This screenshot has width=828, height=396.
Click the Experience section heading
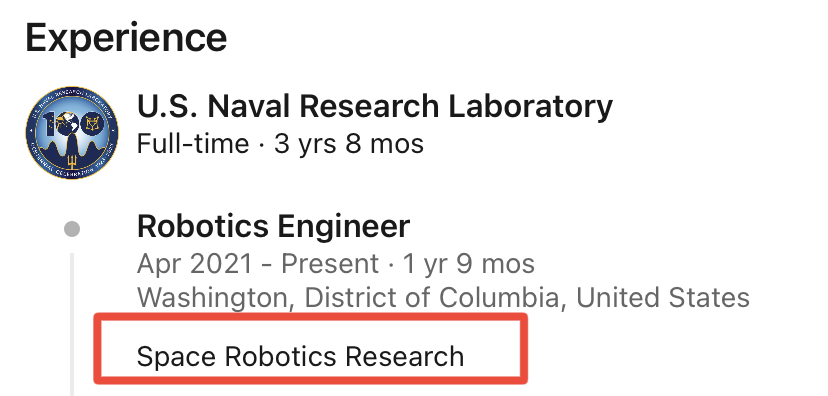coord(126,37)
